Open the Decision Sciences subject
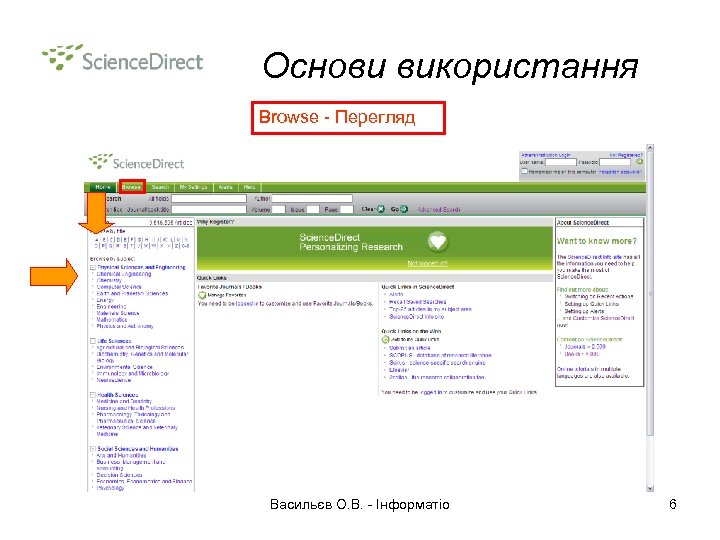 click(x=119, y=475)
